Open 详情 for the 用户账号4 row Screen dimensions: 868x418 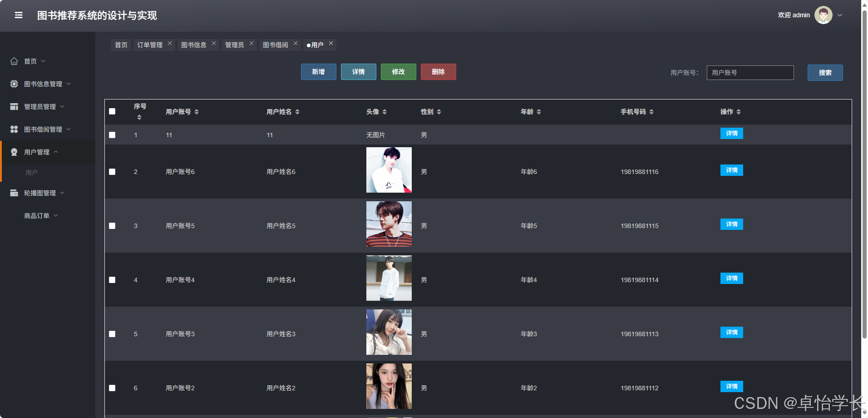pyautogui.click(x=732, y=278)
